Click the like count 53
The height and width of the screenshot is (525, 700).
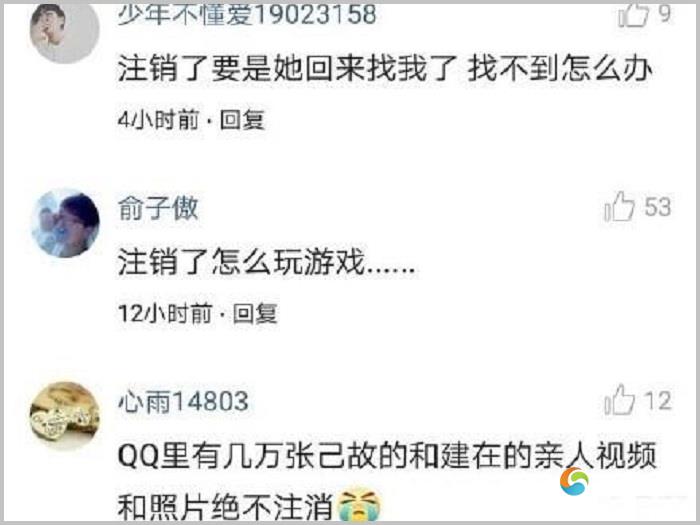[658, 207]
